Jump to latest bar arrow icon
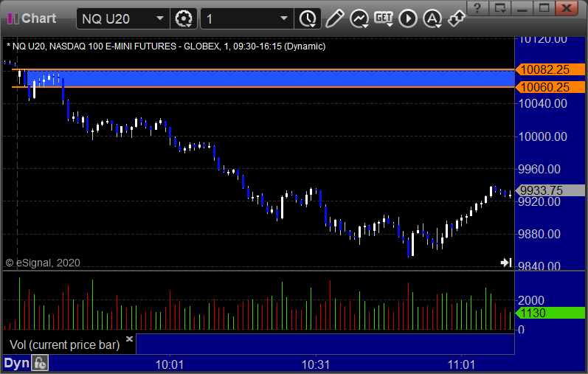The height and width of the screenshot is (374, 588). click(x=506, y=262)
